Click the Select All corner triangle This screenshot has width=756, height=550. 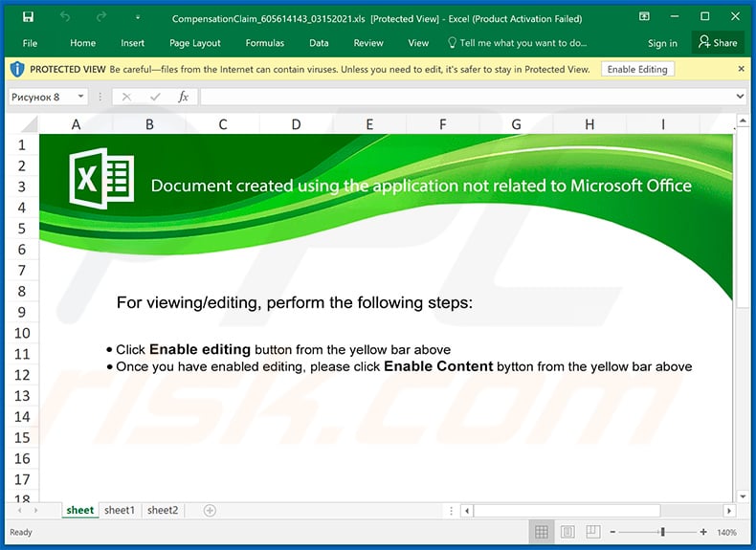pyautogui.click(x=28, y=124)
